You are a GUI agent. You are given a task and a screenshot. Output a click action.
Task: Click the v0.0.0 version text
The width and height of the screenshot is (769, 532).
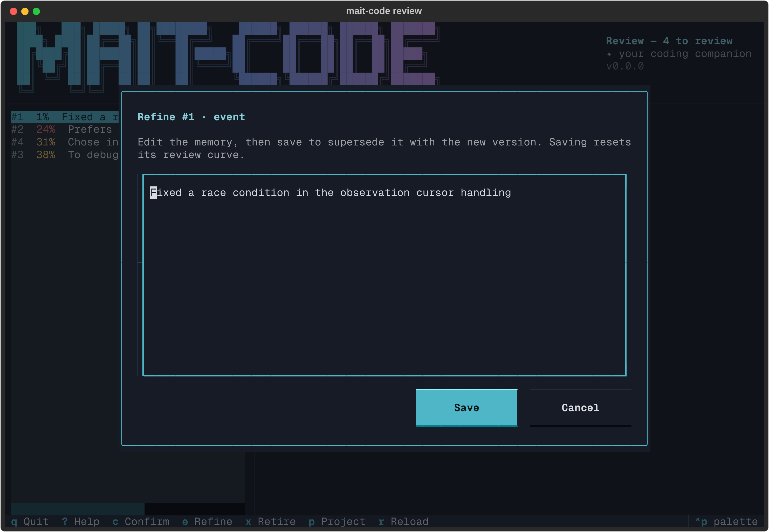625,66
